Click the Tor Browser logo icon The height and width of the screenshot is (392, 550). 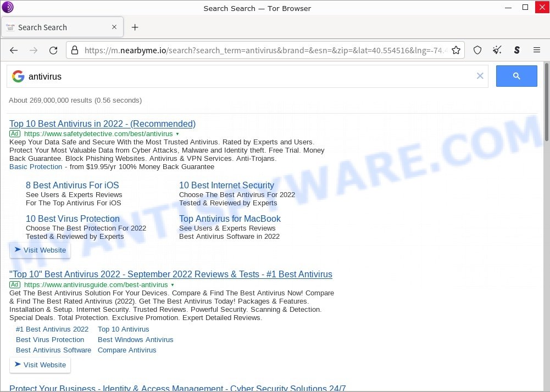point(7,7)
